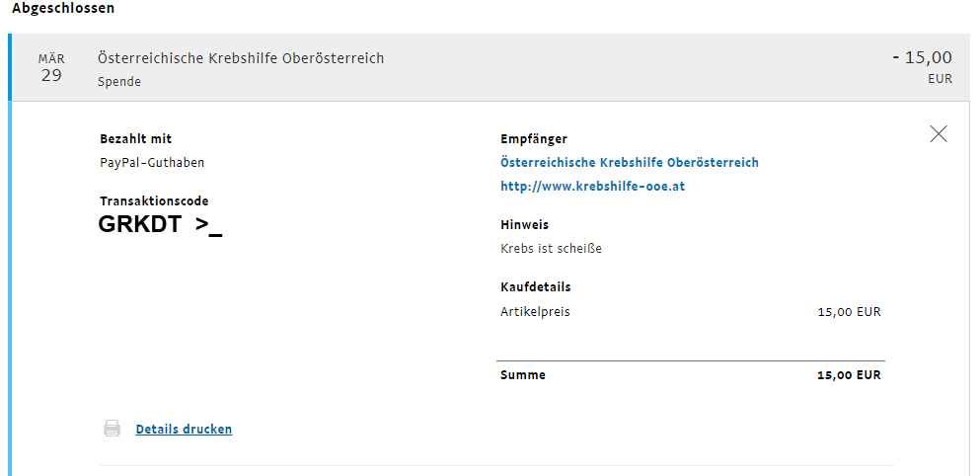
Task: Click the printer icon beside Details drucken
Action: pyautogui.click(x=112, y=429)
